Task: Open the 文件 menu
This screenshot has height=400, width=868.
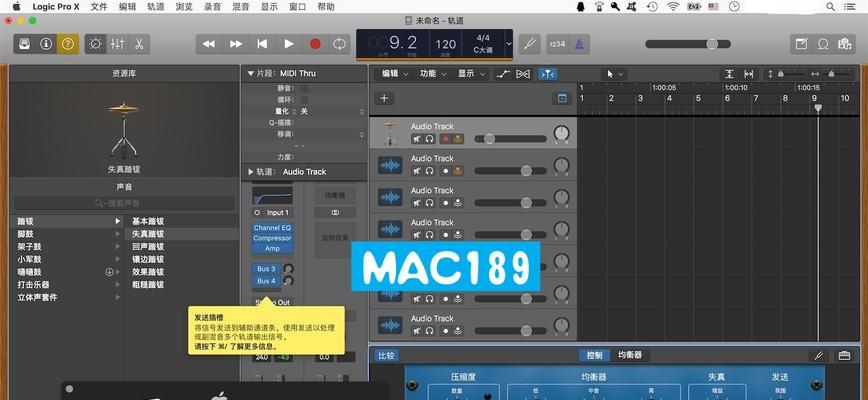Action: point(99,7)
